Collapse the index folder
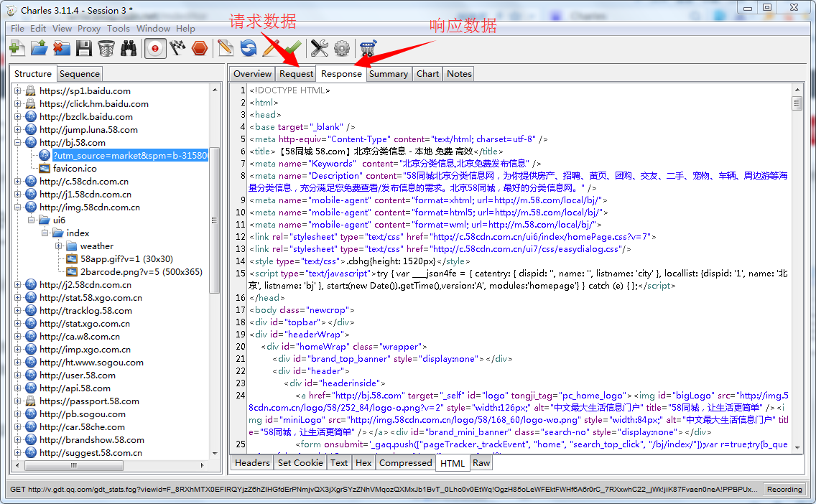This screenshot has height=504, width=816. (x=45, y=233)
